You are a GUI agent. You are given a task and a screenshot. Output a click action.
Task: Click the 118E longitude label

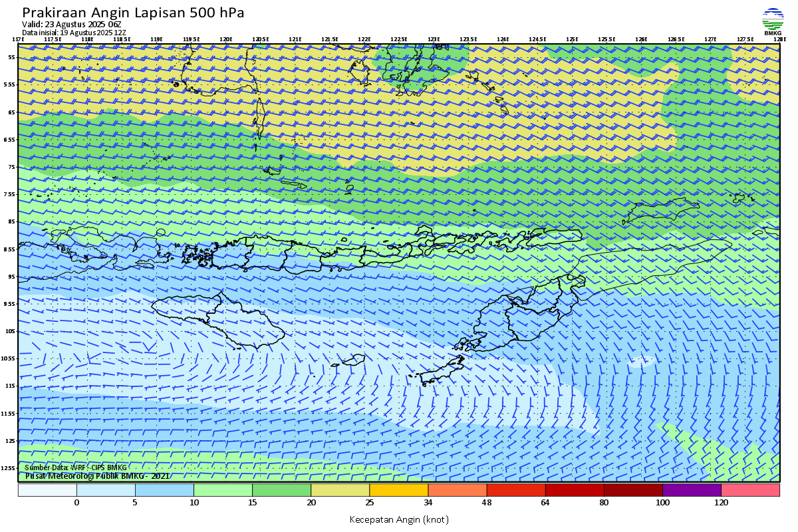(87, 39)
